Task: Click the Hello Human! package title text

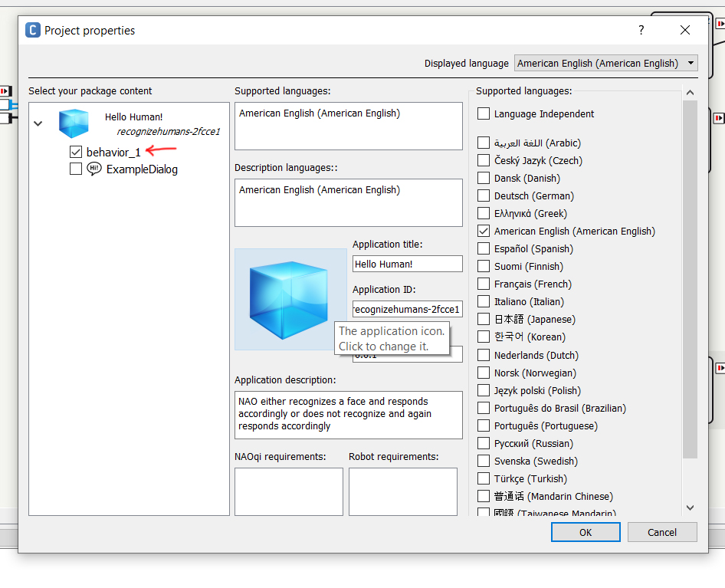Action: [133, 117]
